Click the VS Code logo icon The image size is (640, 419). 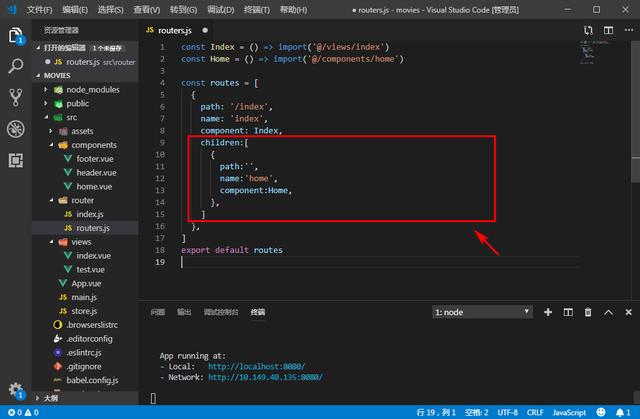[x=12, y=9]
